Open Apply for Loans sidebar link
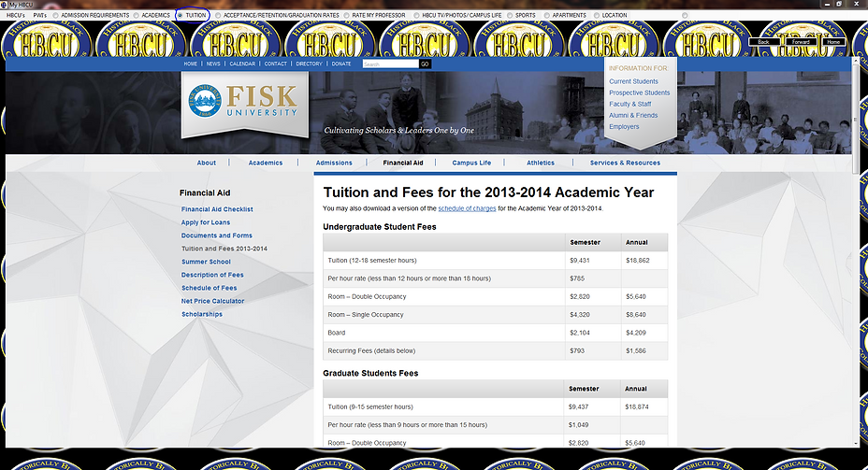 [x=206, y=222]
